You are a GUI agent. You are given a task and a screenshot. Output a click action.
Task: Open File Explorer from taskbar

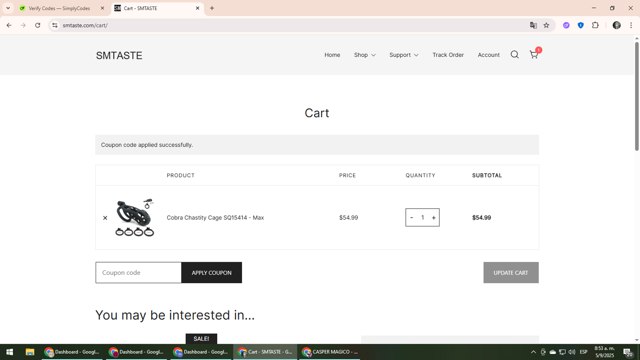pyautogui.click(x=30, y=352)
